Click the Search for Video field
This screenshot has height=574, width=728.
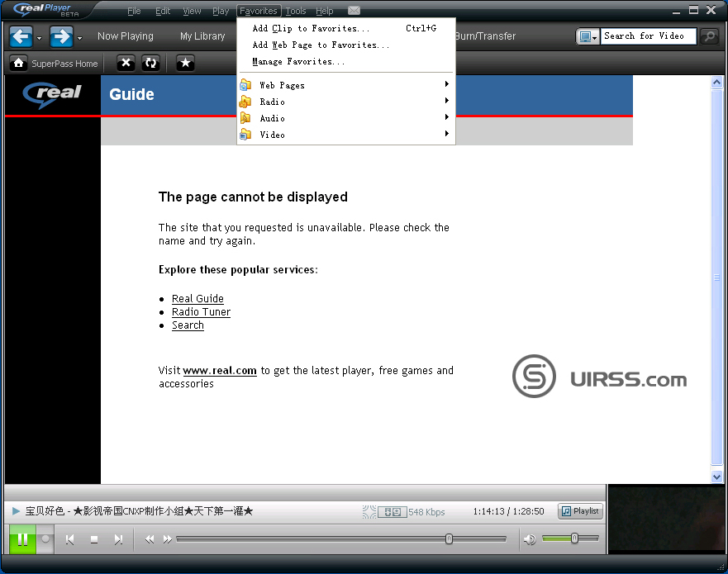click(x=648, y=36)
